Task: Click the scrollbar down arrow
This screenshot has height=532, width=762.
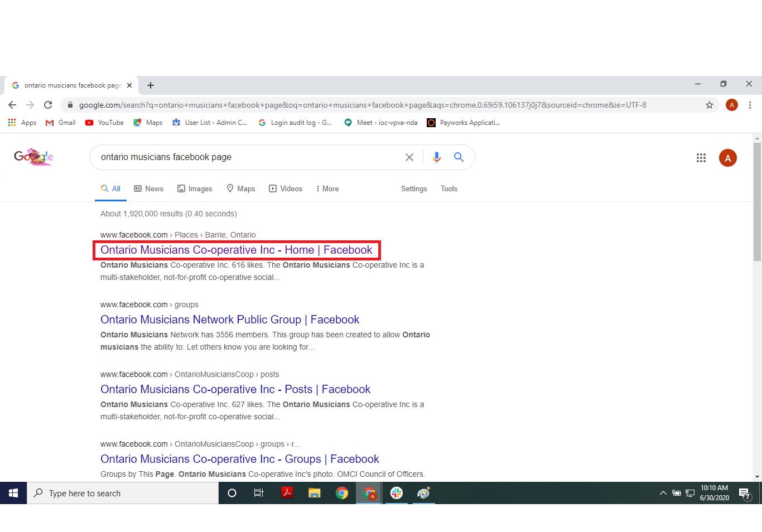Action: tap(757, 477)
